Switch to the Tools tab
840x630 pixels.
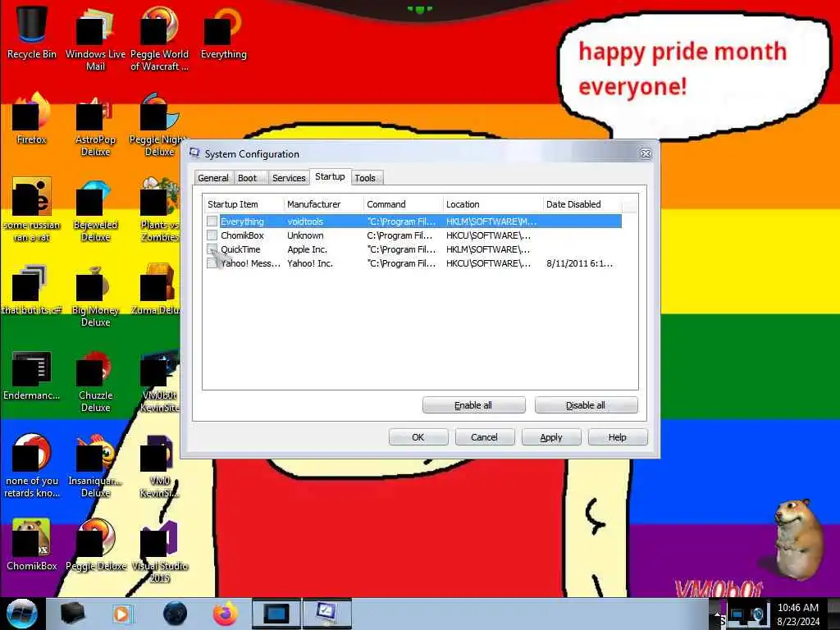(365, 178)
